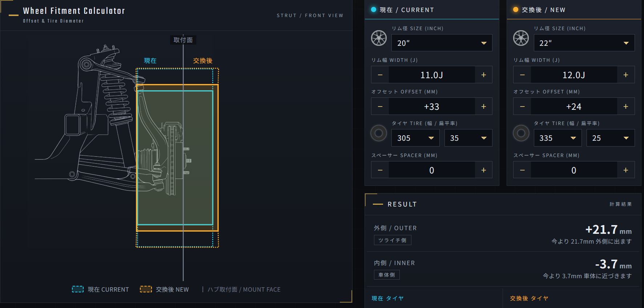Click the ツライチ側 tag under OUTER
The width and height of the screenshot is (644, 308).
pyautogui.click(x=393, y=240)
